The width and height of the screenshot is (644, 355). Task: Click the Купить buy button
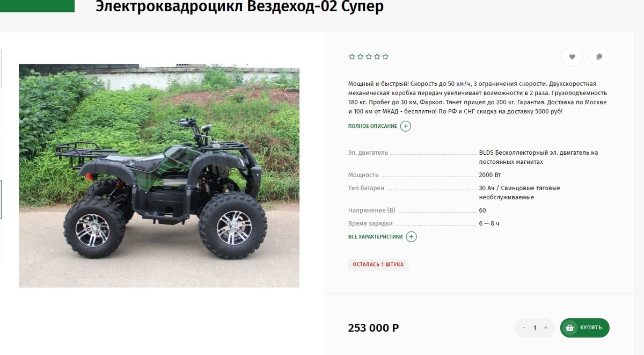point(585,328)
